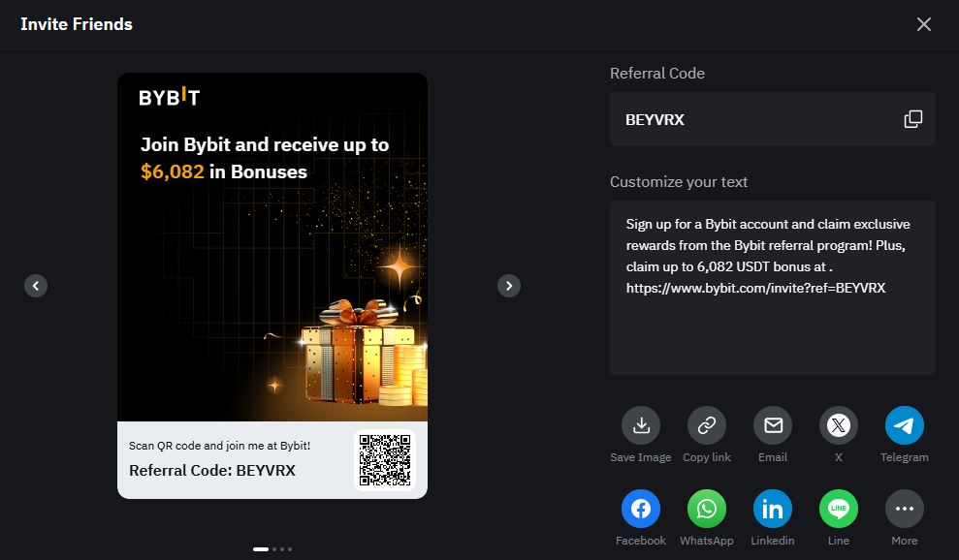Share invite on Facebook
The height and width of the screenshot is (560, 959).
(641, 508)
